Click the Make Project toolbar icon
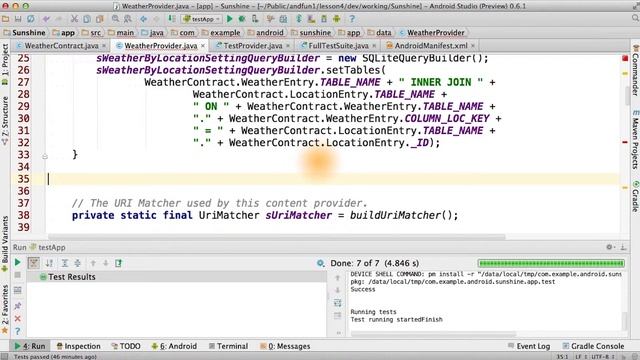 click(x=172, y=19)
